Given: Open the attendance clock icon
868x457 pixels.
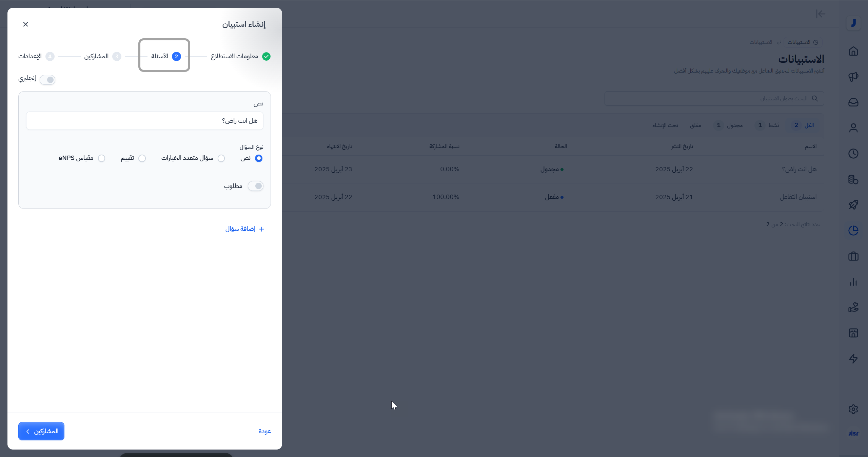Looking at the screenshot, I should (853, 154).
